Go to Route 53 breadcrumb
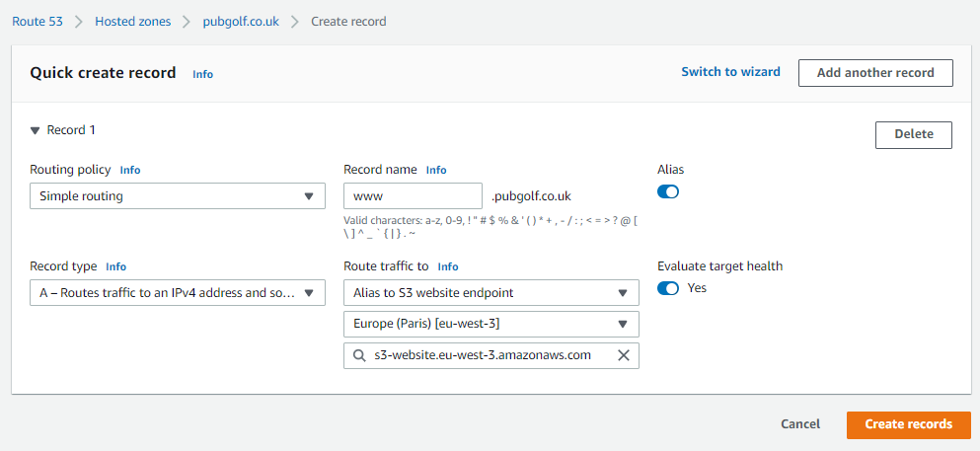 point(38,22)
